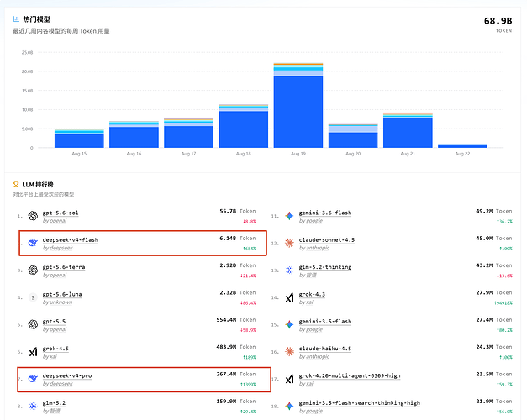Click the tall Aug 19 bar in the chart

298,106
